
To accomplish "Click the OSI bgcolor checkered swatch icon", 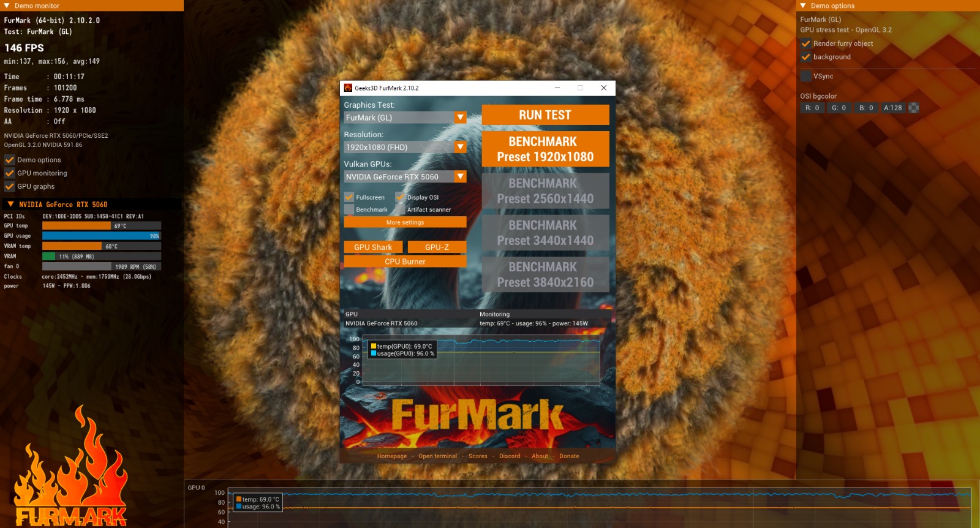I will tap(914, 108).
